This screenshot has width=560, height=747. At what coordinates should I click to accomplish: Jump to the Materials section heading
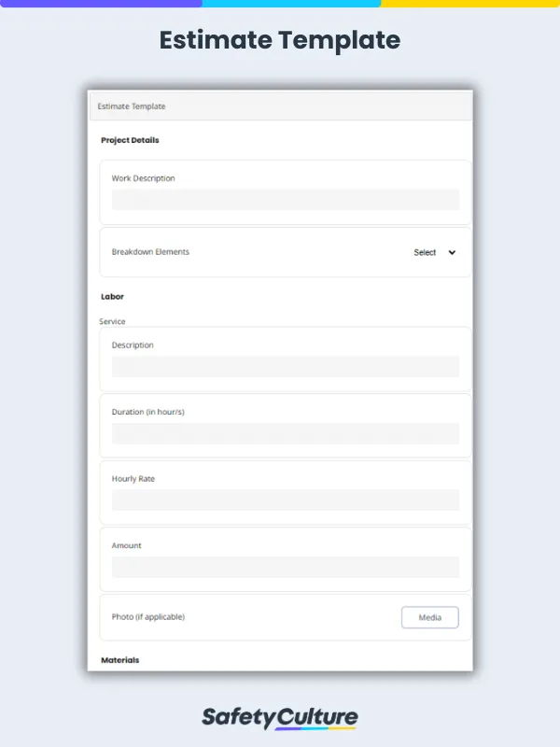[119, 660]
